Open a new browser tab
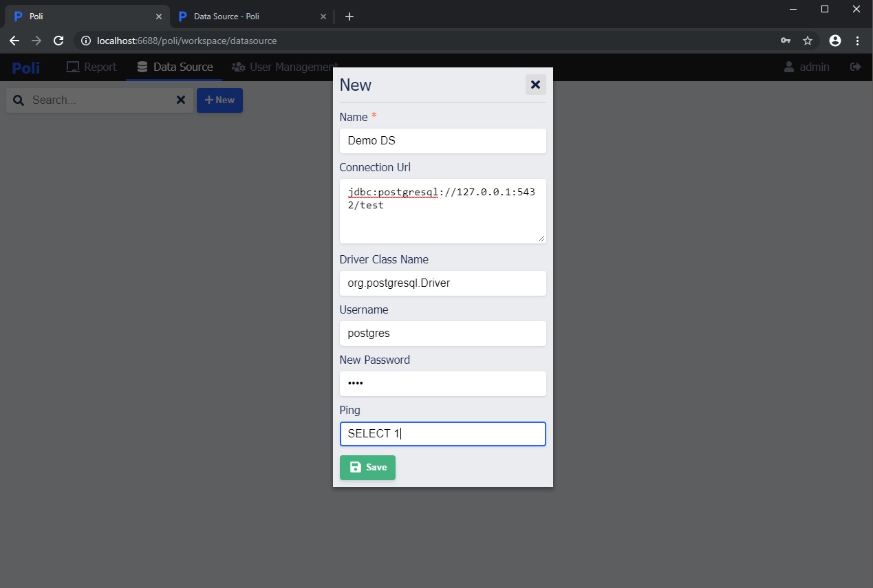This screenshot has height=588, width=873. click(349, 17)
